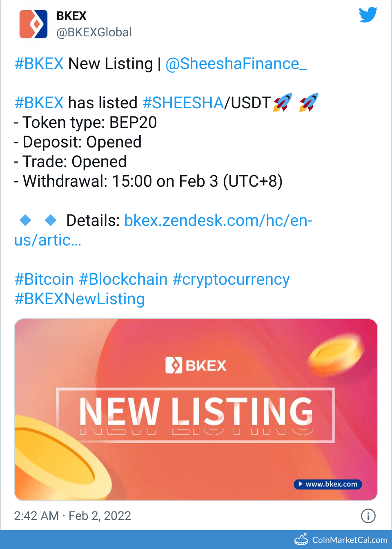Click the #Blockchain hashtag

(x=123, y=279)
